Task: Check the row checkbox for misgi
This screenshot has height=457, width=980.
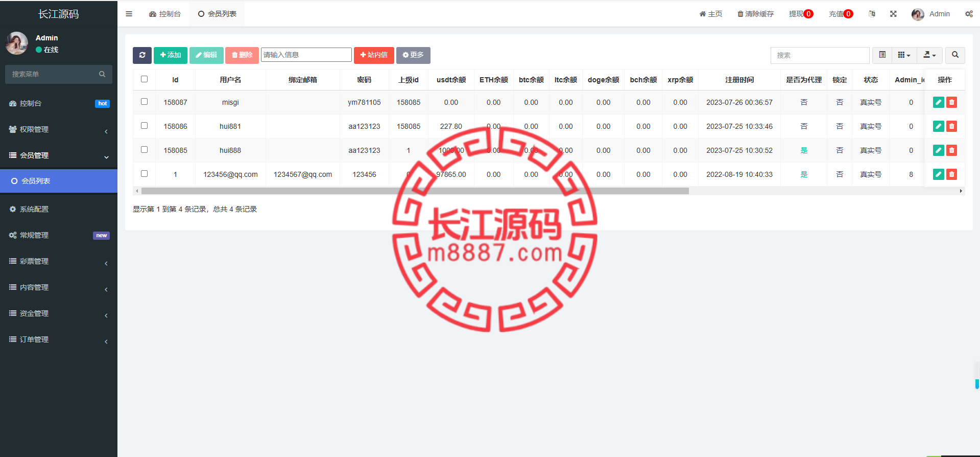Action: pos(144,102)
